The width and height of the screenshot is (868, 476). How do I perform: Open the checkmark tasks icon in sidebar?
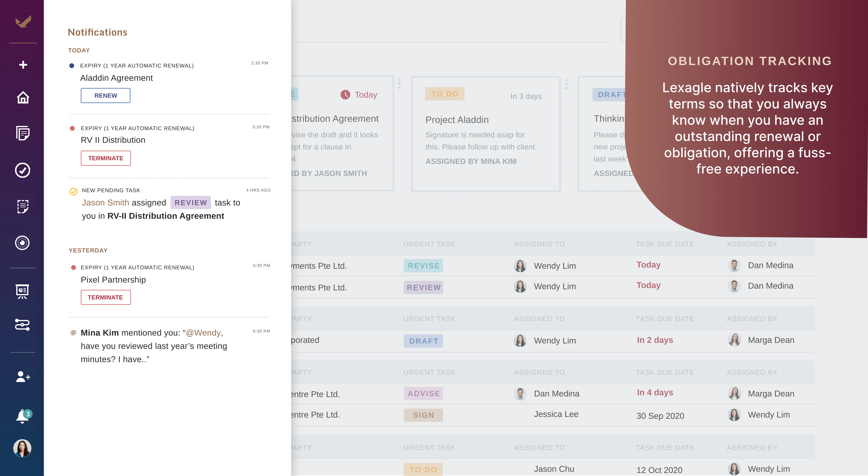(23, 170)
